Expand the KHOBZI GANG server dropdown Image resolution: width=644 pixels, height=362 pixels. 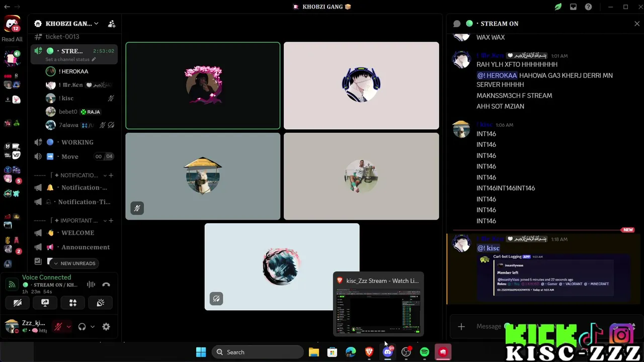pos(96,24)
